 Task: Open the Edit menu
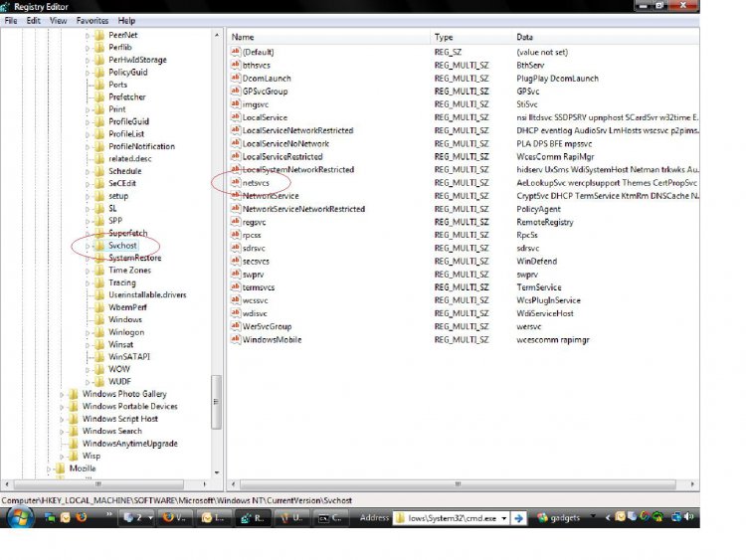[x=33, y=21]
